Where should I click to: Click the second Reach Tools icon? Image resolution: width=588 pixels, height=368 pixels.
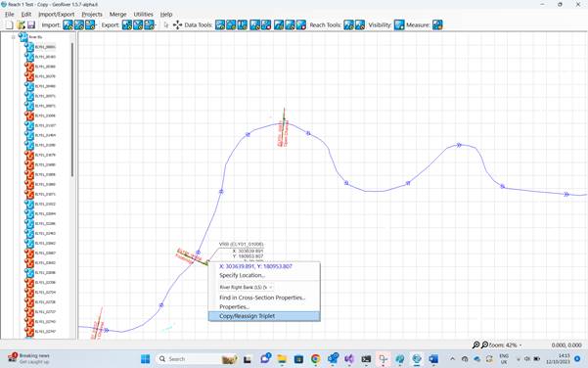click(x=360, y=25)
